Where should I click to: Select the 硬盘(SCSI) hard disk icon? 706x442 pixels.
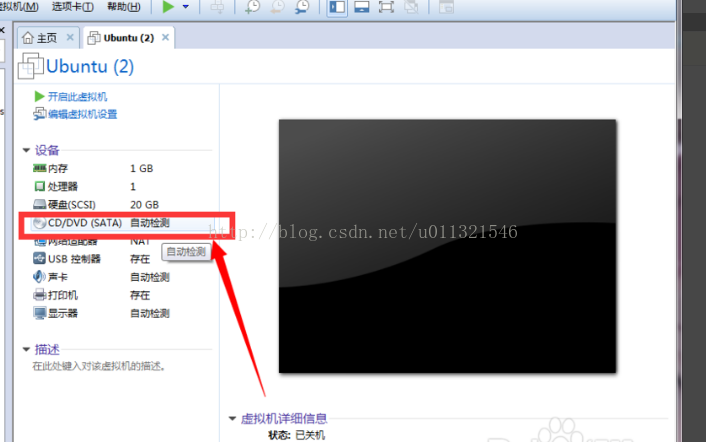pyautogui.click(x=40, y=205)
